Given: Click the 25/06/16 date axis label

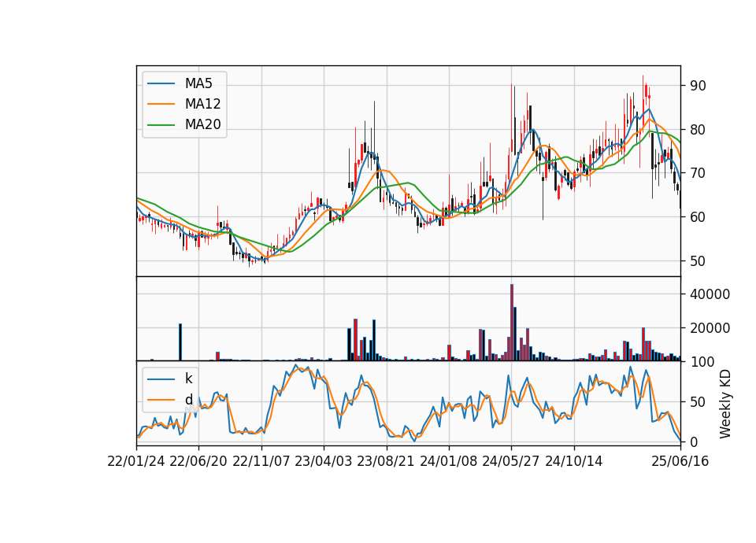Looking at the screenshot, I should [680, 462].
